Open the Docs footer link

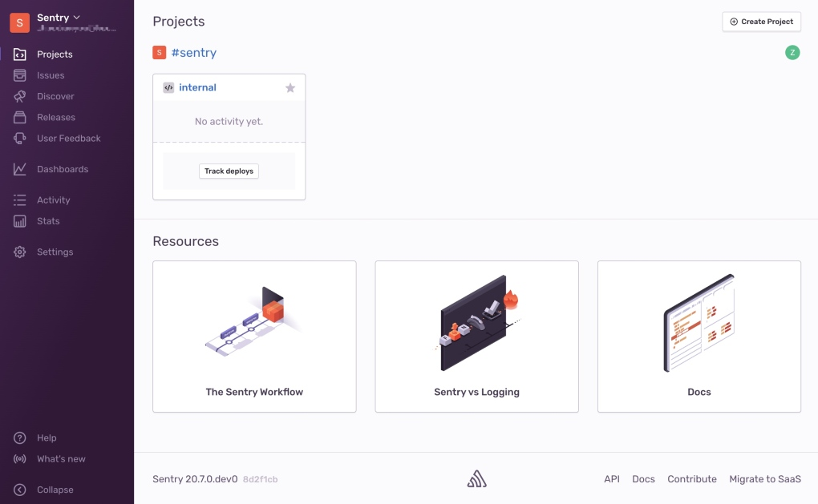(643, 479)
